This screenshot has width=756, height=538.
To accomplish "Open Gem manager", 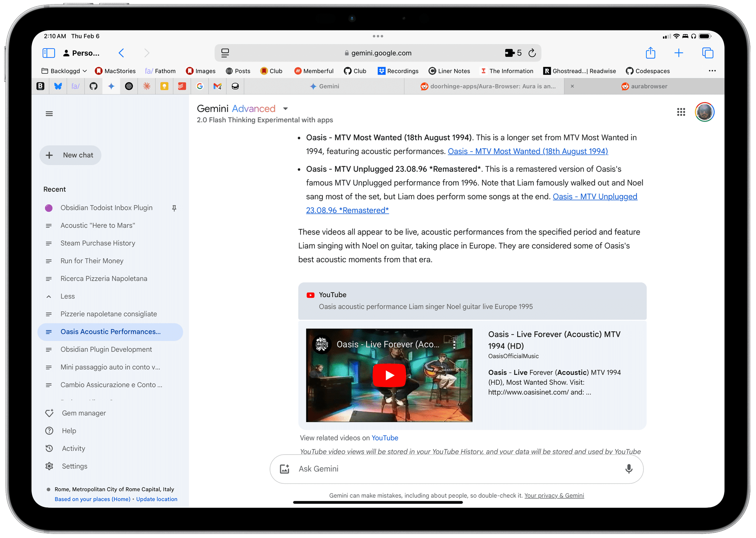I will pos(75,413).
